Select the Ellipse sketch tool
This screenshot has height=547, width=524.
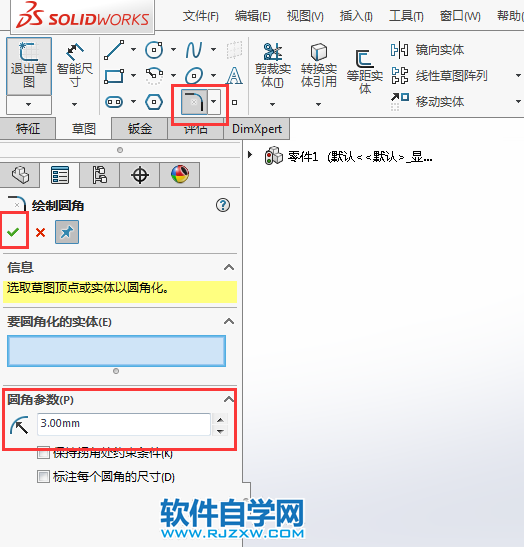tap(194, 76)
